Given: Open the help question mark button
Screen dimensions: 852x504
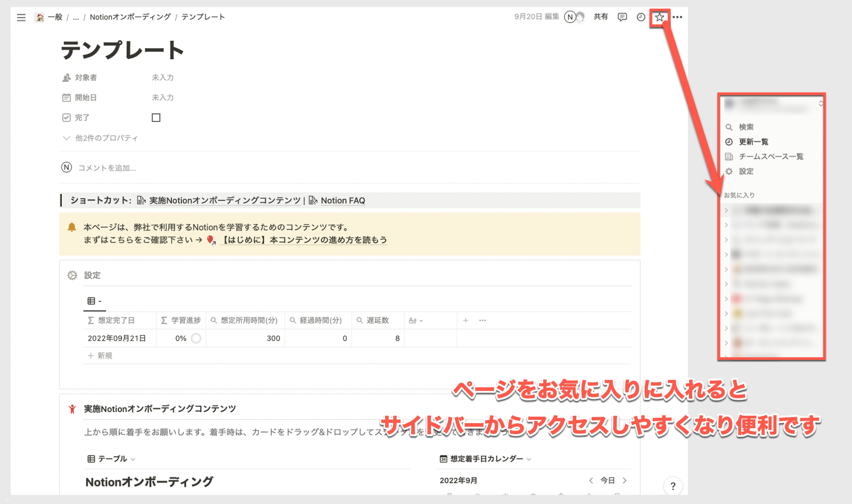Looking at the screenshot, I should [673, 486].
